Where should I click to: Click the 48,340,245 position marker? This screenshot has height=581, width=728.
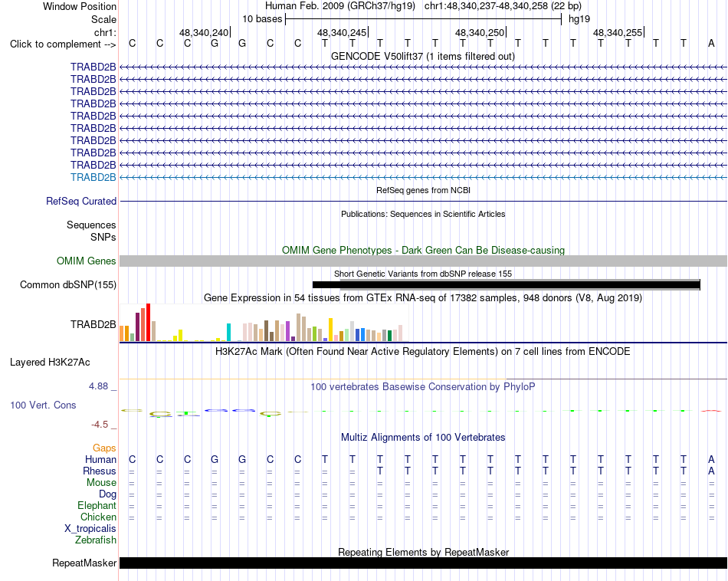[x=342, y=32]
